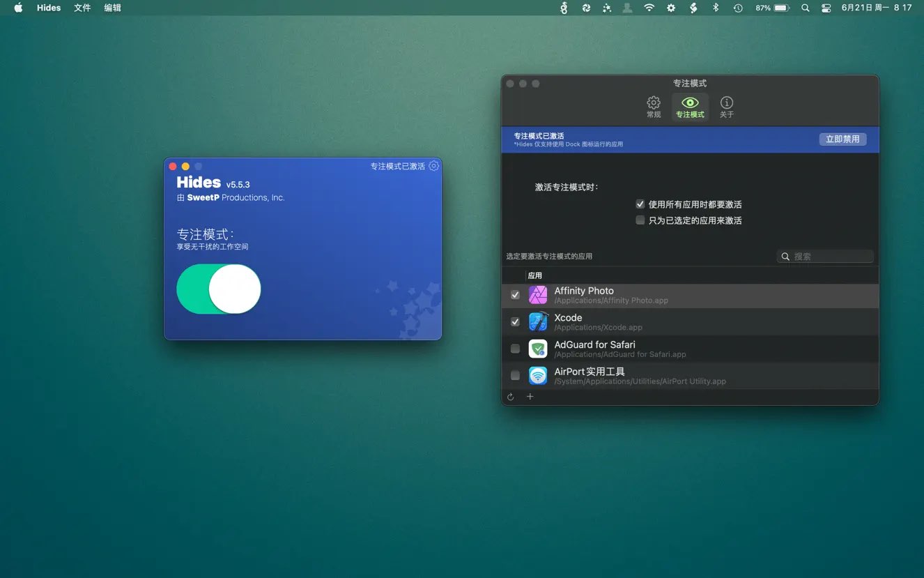Uncheck the Xcode checkbox
The image size is (924, 578).
pos(515,322)
